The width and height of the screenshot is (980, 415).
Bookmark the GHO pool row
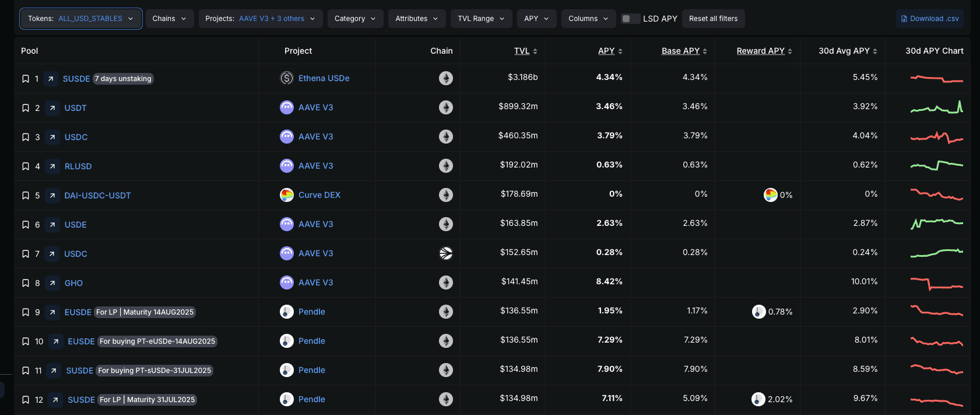pyautogui.click(x=26, y=283)
